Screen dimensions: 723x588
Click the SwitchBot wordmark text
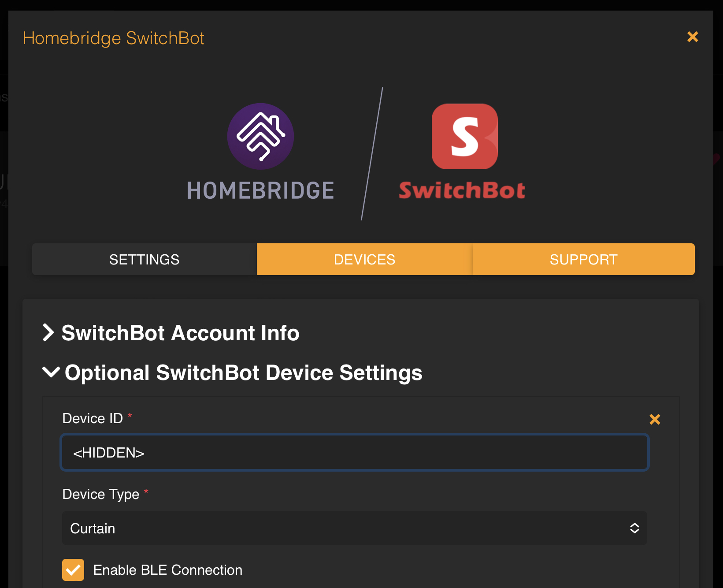[462, 190]
